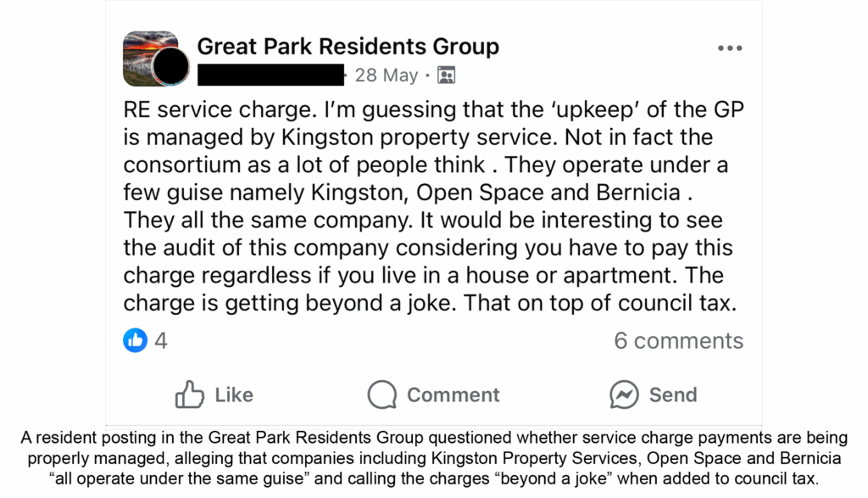Image resolution: width=868 pixels, height=498 pixels.
Task: Click the Great Park Residents Group name
Action: click(x=348, y=47)
